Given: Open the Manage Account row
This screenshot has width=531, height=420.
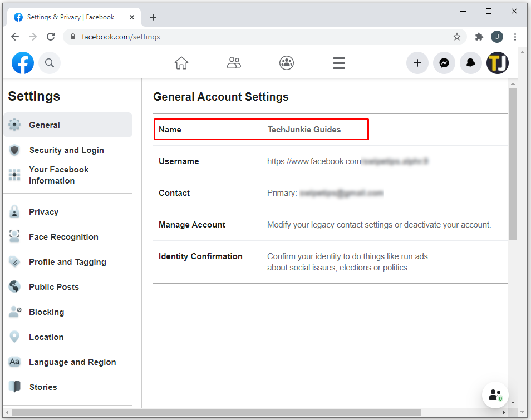Looking at the screenshot, I should coord(330,225).
